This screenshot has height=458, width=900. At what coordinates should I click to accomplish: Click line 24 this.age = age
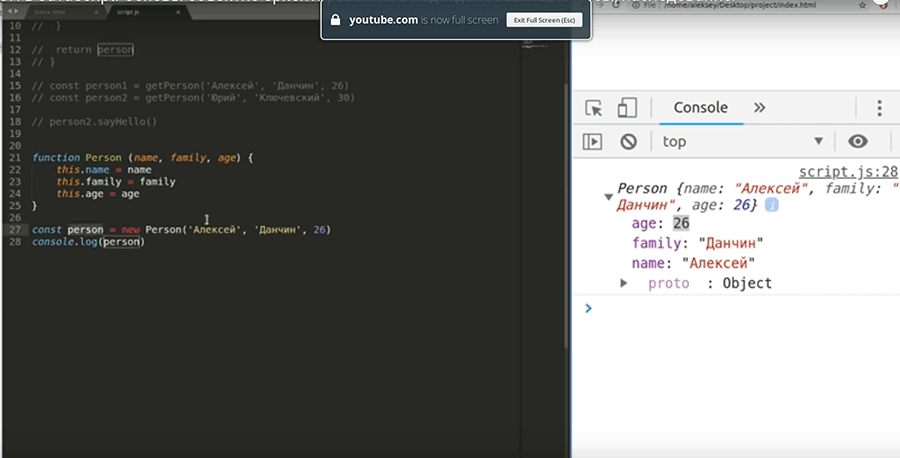(x=98, y=193)
